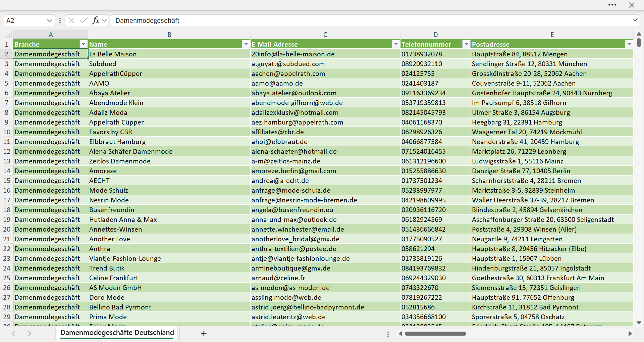The height and width of the screenshot is (342, 644).
Task: Confirm the formula bar entry (checkmark icon)
Action: tap(84, 20)
